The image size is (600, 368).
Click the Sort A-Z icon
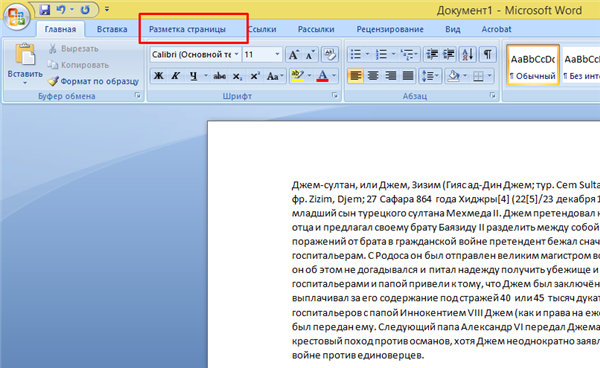pos(468,55)
